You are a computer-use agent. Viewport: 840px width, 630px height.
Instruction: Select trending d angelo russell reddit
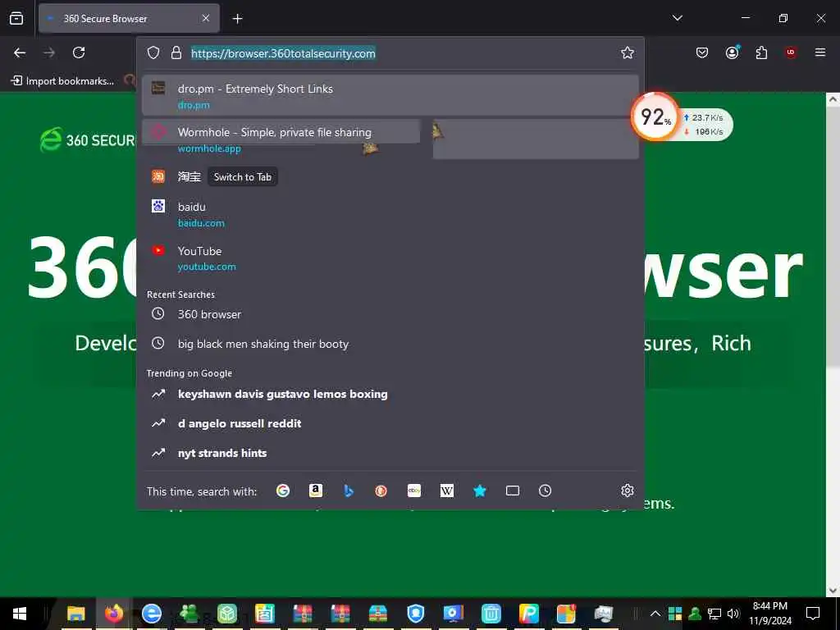point(390,423)
